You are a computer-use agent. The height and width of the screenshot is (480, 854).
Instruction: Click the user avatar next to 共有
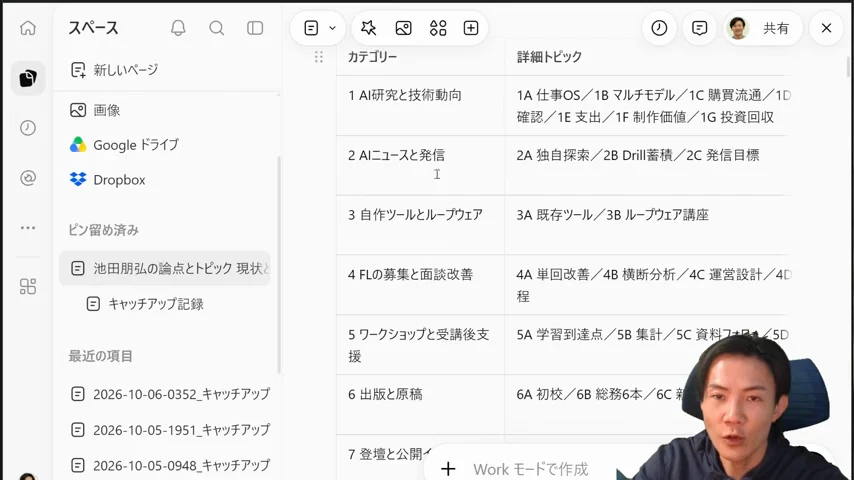click(x=738, y=28)
